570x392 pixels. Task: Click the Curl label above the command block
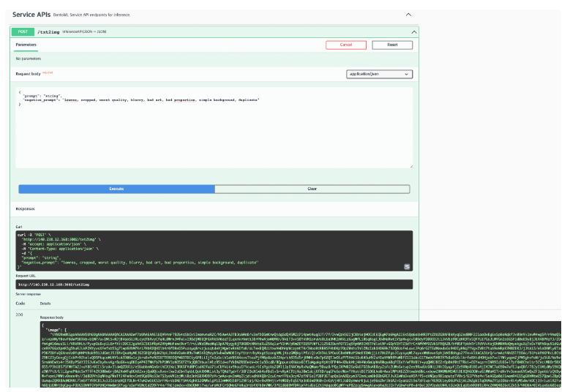pyautogui.click(x=19, y=227)
